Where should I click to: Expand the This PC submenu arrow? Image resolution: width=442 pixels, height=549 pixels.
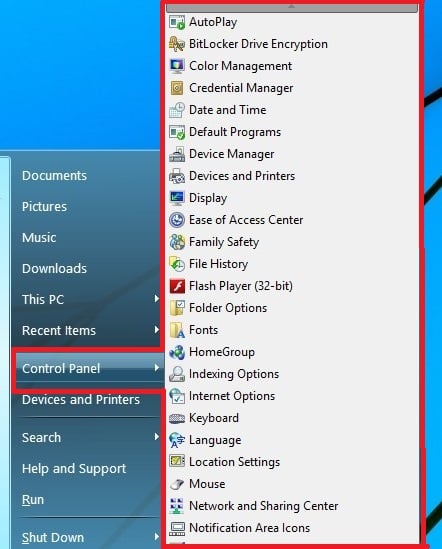157,299
